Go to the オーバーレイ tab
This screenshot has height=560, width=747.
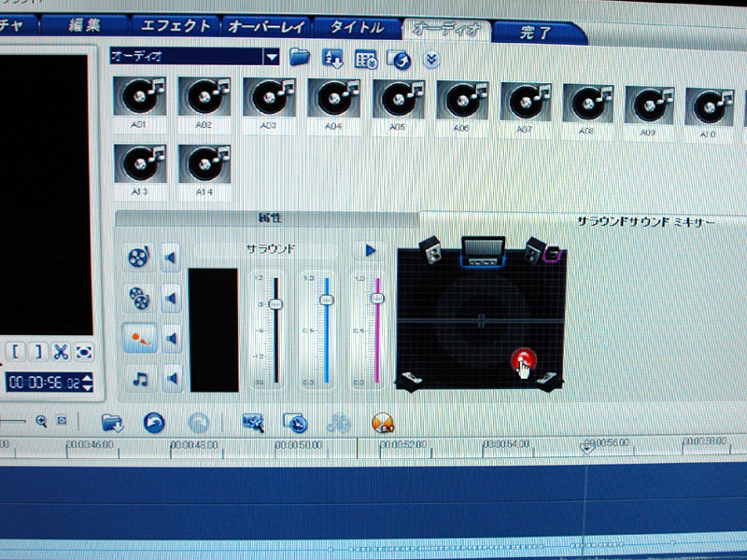(266, 27)
